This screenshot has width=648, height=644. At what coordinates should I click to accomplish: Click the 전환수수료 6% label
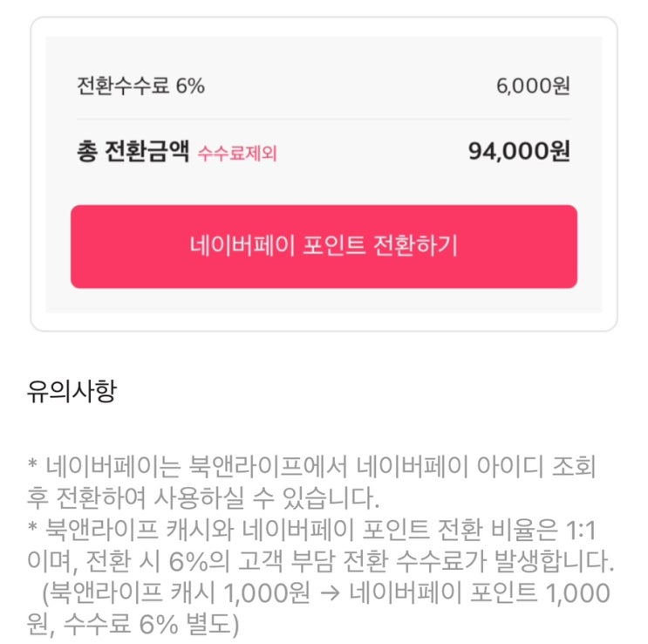point(140,86)
